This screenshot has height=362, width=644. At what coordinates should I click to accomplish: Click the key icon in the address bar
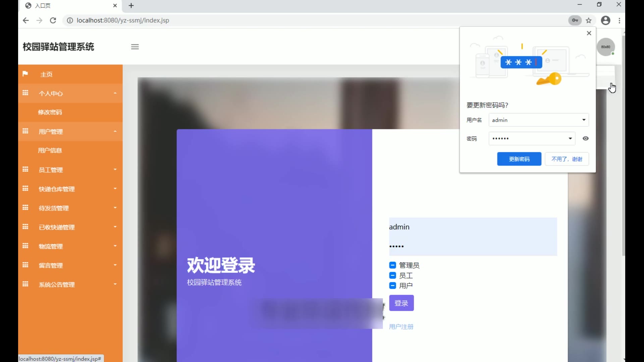pos(575,20)
